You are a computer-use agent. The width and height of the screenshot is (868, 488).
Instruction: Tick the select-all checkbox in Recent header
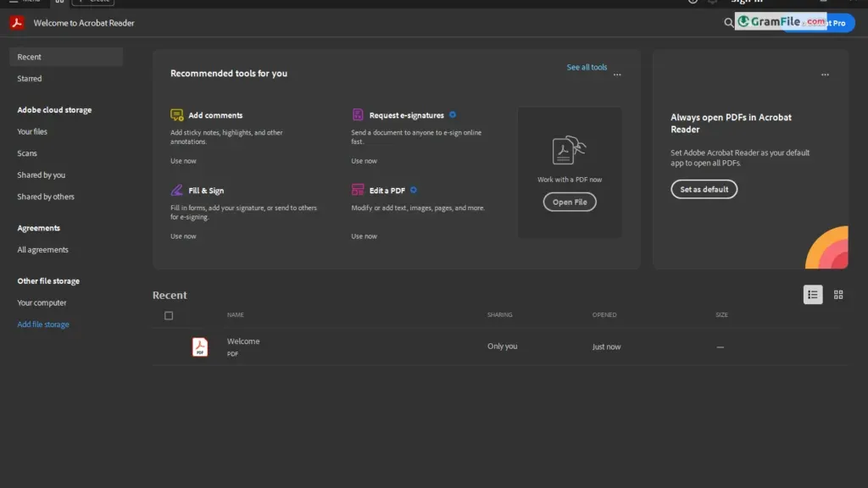[x=169, y=315]
